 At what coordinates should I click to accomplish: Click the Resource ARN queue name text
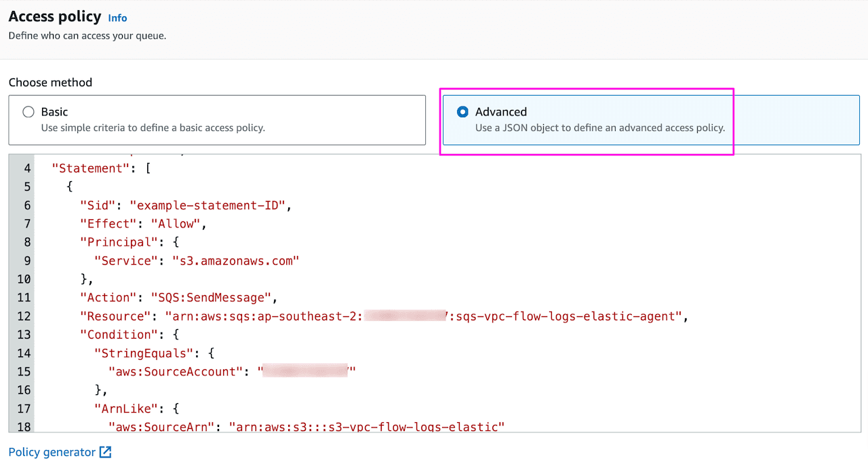pos(568,316)
